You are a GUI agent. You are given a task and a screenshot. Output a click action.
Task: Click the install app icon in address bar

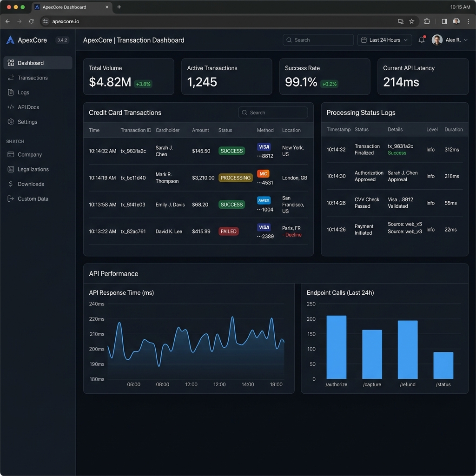point(401,21)
